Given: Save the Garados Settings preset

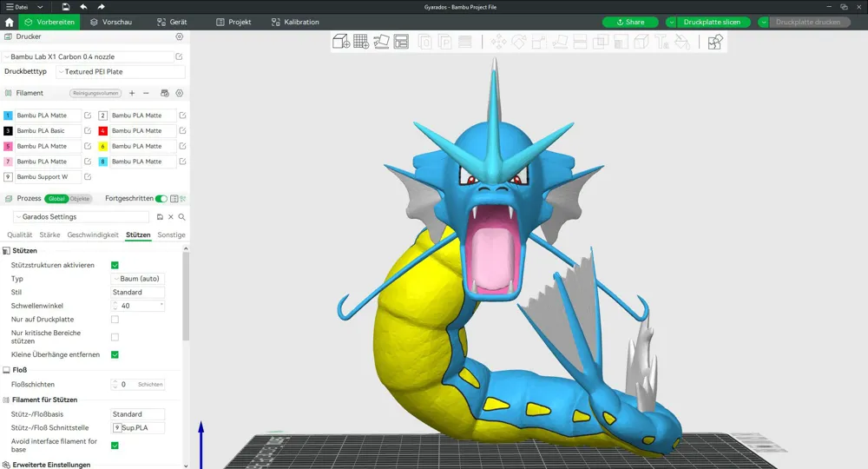Looking at the screenshot, I should 160,217.
